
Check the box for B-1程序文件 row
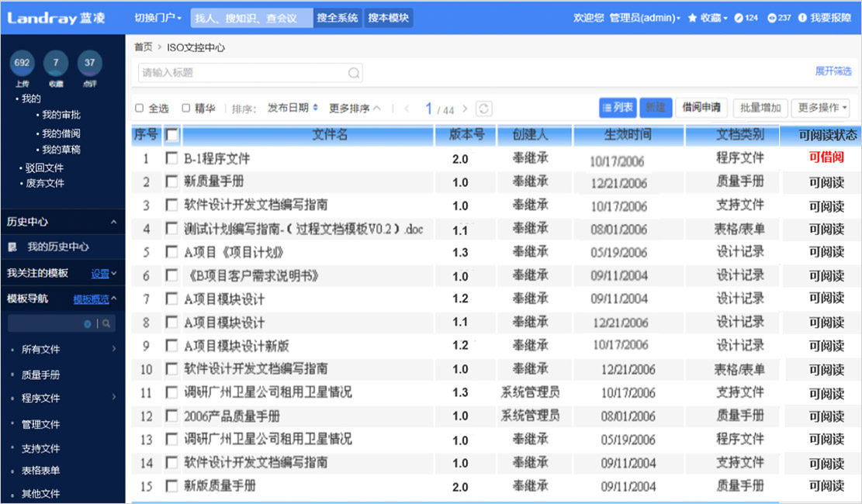click(x=171, y=158)
